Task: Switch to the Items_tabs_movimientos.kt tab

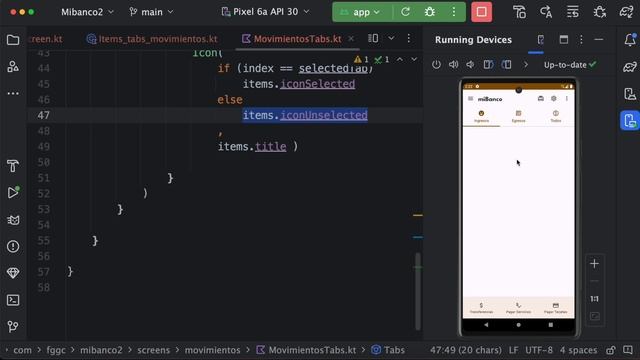Action: (152, 39)
